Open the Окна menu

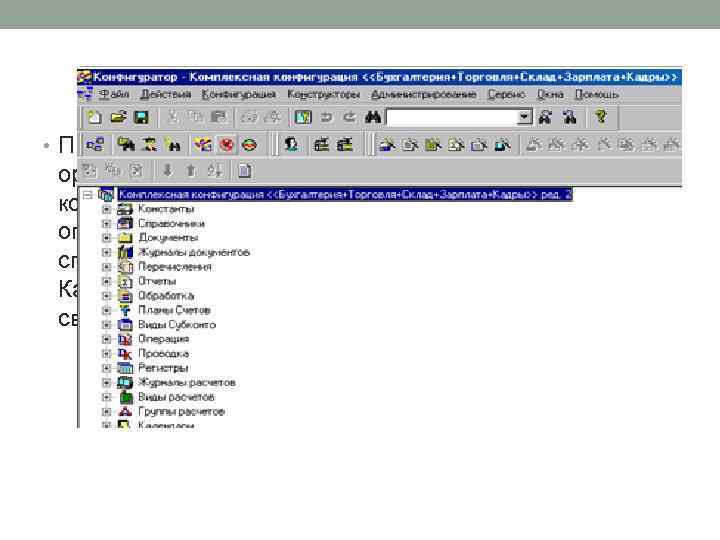pos(550,95)
